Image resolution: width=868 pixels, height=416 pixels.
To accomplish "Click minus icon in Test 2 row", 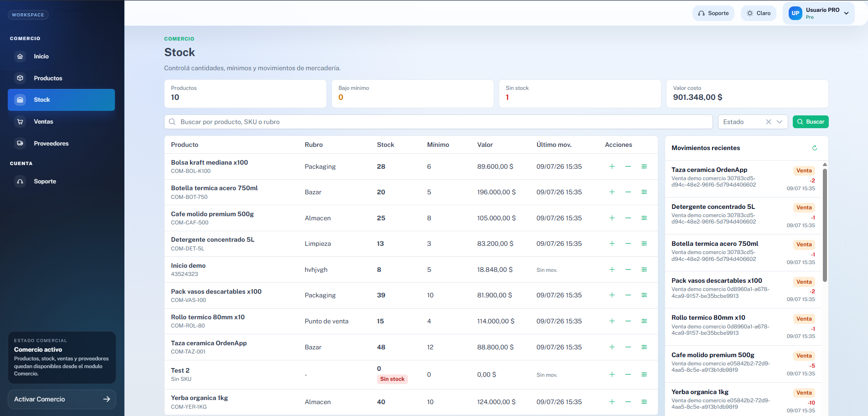I will [628, 374].
